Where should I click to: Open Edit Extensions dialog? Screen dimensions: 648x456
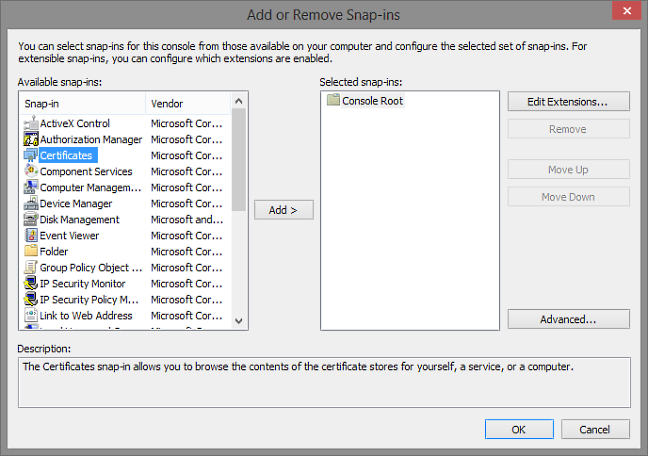point(568,101)
